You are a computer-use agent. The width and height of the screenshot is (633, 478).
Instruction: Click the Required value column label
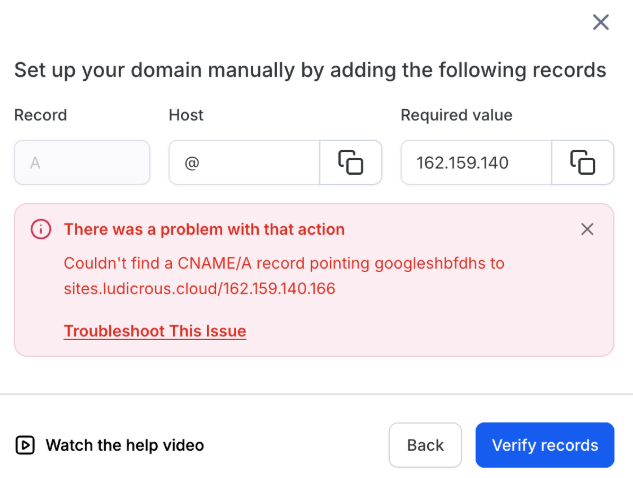[456, 115]
